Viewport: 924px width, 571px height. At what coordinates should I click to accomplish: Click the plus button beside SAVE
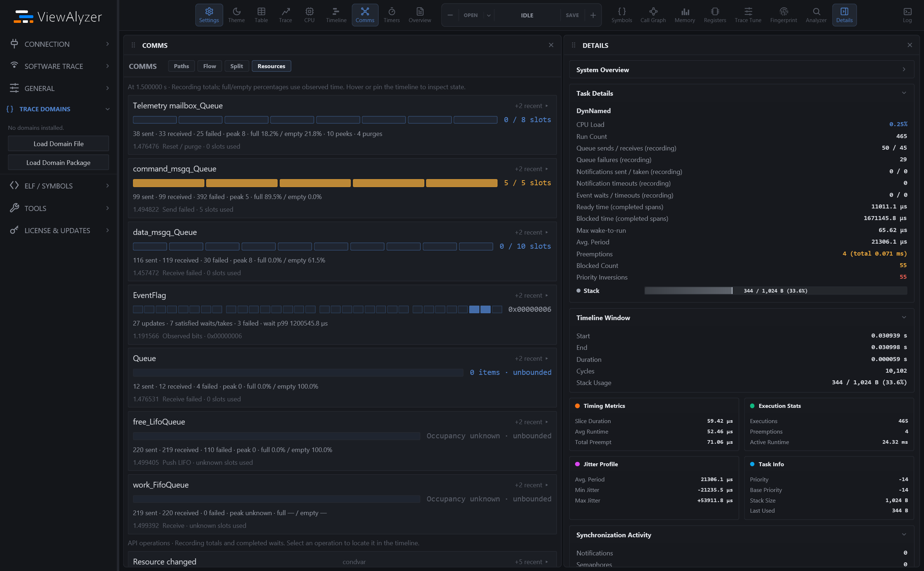tap(593, 16)
